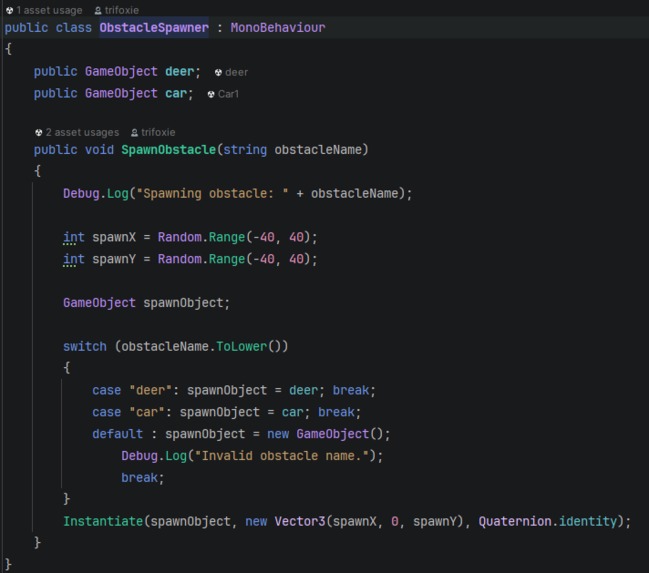
Task: Click the 'GameObject spawnObject;' declaration
Action: (146, 303)
